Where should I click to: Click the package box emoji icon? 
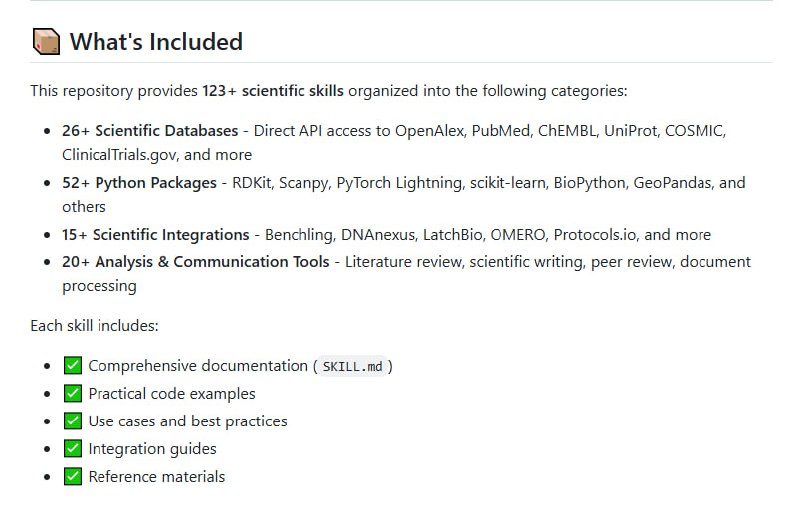click(x=46, y=42)
